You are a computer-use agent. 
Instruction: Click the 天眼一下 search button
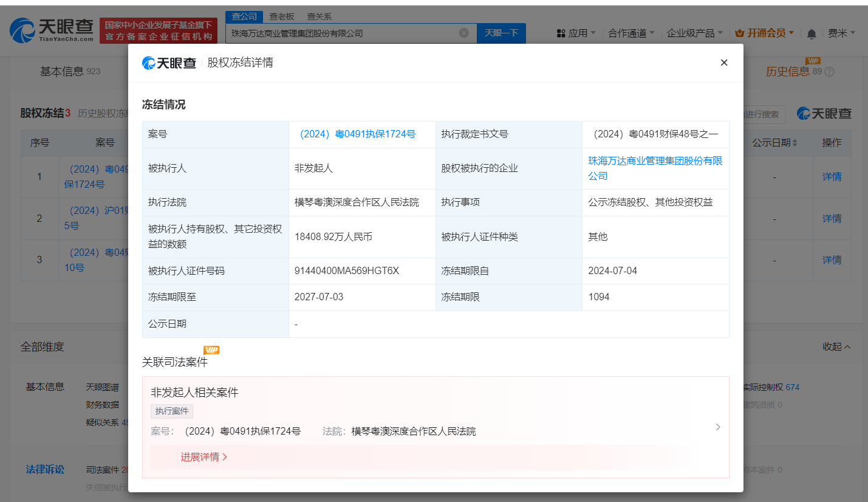(x=501, y=33)
